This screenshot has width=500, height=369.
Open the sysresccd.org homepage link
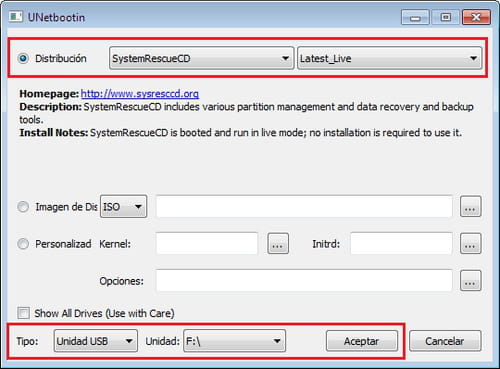click(140, 94)
